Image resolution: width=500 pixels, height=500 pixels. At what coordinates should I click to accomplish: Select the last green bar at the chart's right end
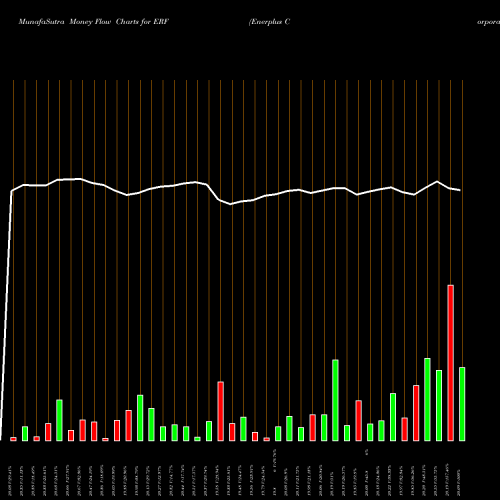462,404
